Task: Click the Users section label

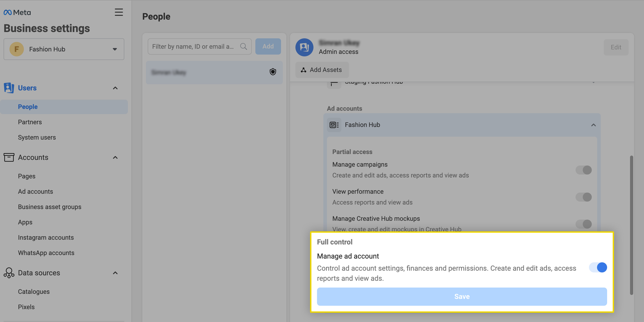Action: click(27, 88)
